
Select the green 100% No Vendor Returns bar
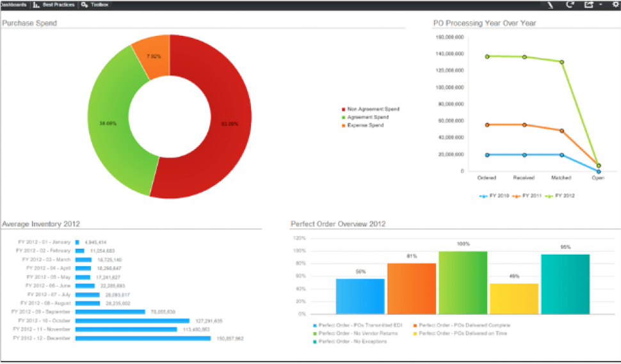coord(463,283)
